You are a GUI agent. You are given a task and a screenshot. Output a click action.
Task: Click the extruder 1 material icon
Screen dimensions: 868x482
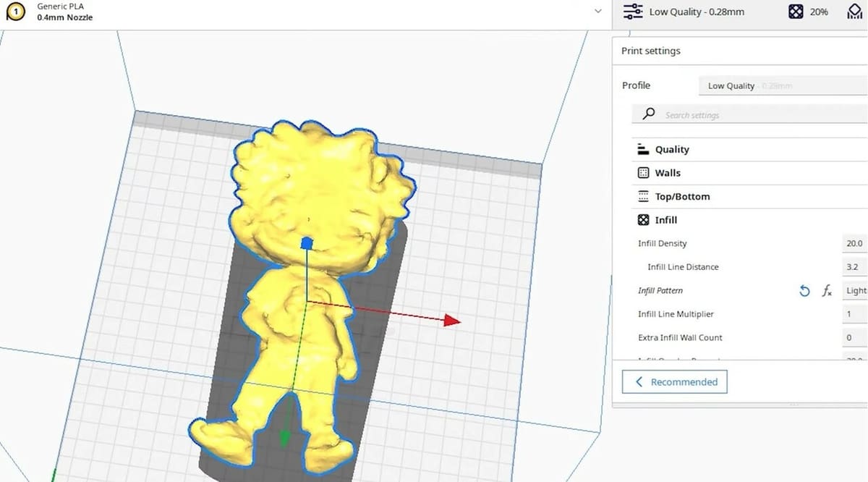click(x=16, y=12)
